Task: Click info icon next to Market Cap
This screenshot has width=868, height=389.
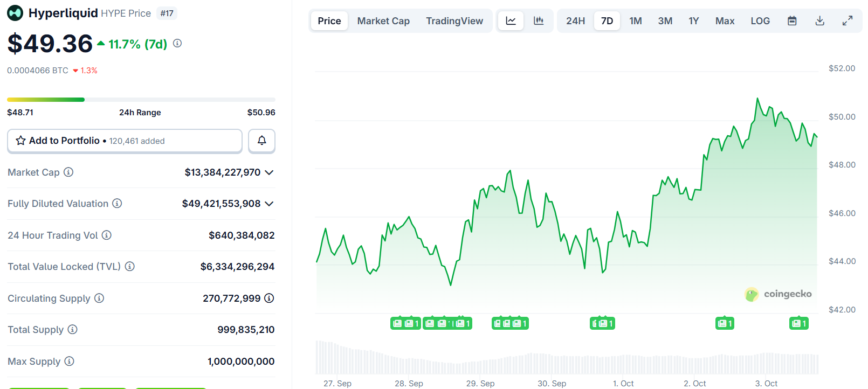Action: tap(68, 172)
